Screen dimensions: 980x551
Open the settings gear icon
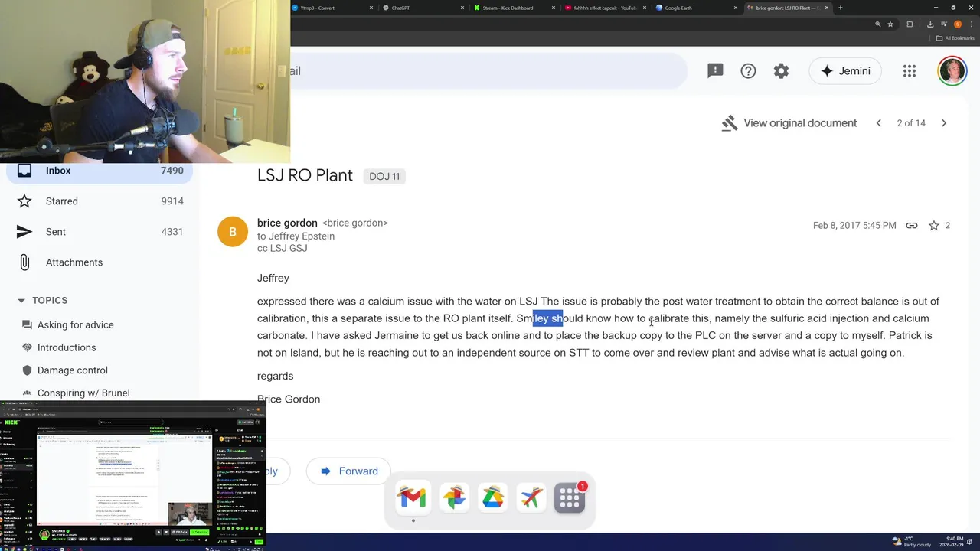pos(781,70)
